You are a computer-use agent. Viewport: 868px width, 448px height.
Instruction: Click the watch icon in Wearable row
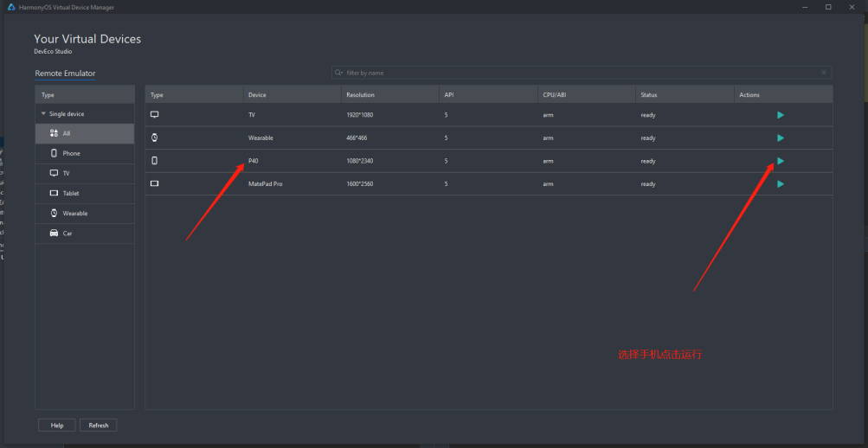click(x=155, y=138)
